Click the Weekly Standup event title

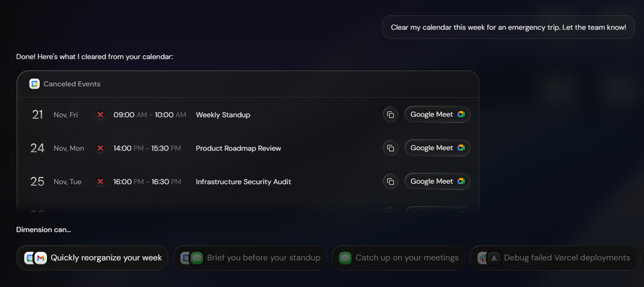[x=223, y=115]
